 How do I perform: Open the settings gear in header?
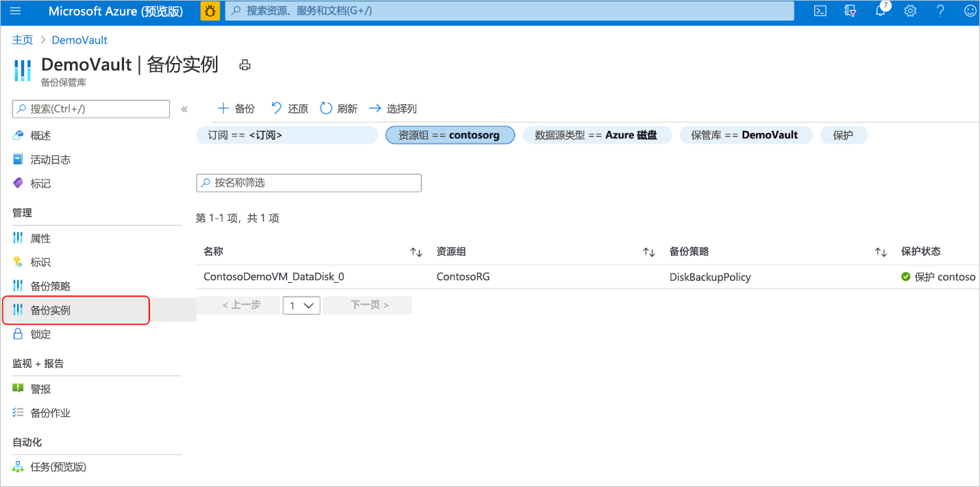[x=910, y=11]
